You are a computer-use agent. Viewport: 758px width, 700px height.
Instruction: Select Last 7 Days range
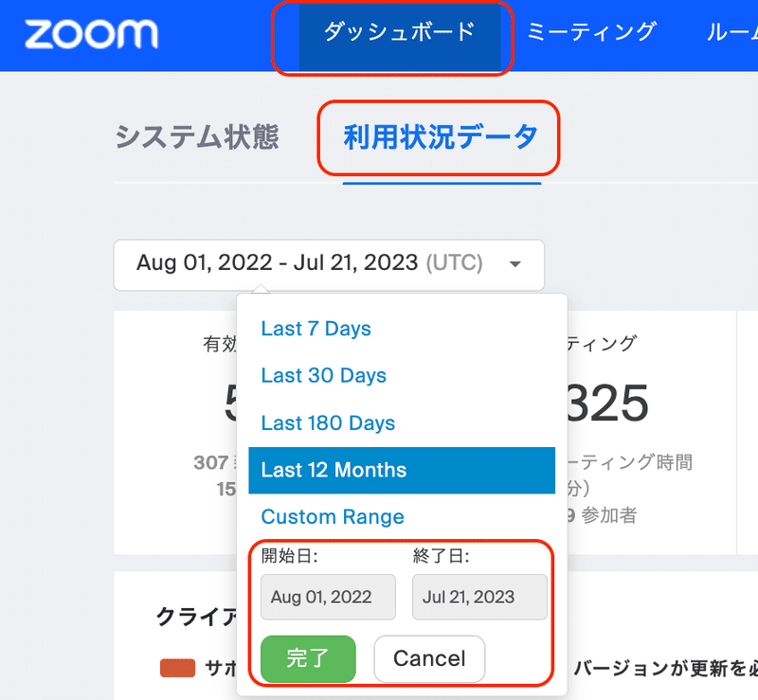pos(316,329)
